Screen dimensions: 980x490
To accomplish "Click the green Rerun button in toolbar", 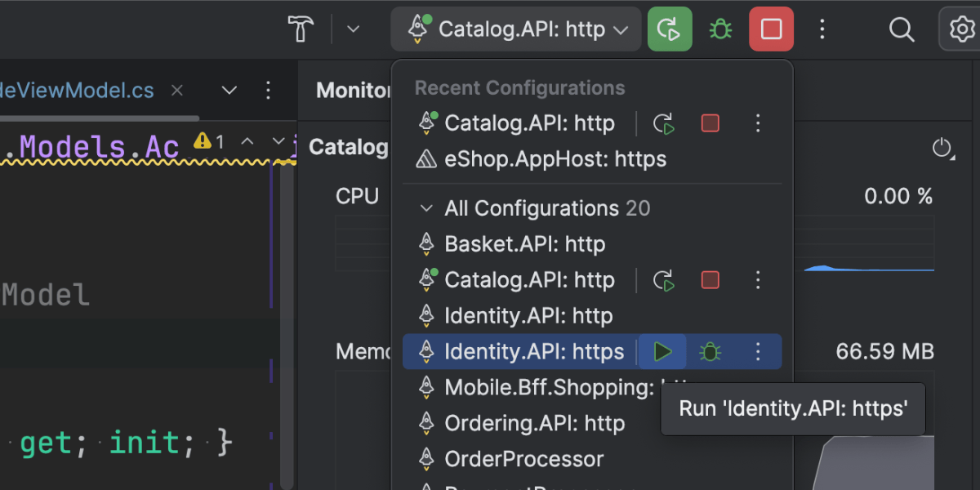I will pos(669,30).
